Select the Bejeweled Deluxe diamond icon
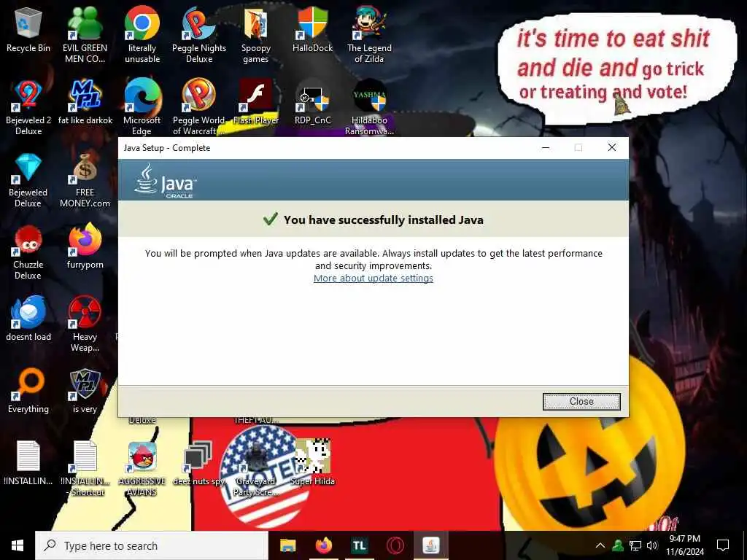 [28, 179]
